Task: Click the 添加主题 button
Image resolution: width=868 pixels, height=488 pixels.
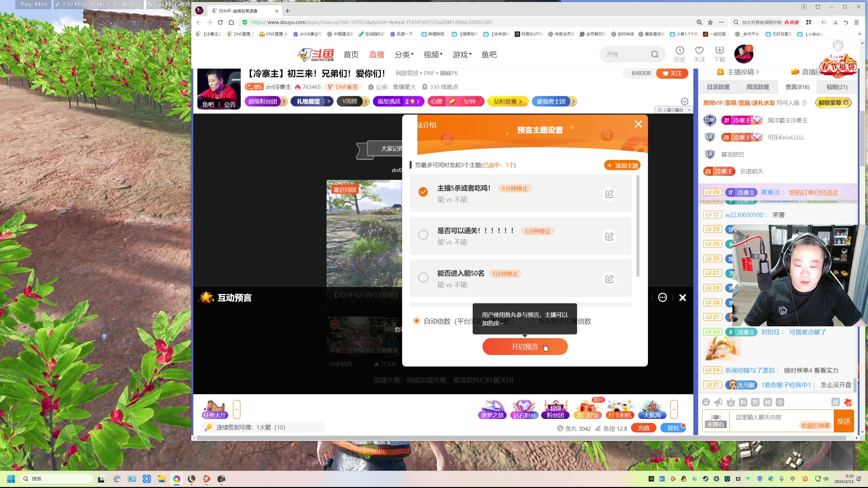Action: (622, 165)
